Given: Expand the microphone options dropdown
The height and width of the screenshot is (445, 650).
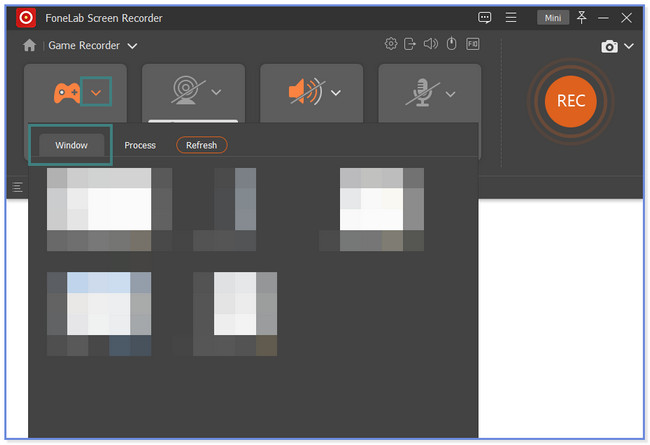Looking at the screenshot, I should pos(450,94).
